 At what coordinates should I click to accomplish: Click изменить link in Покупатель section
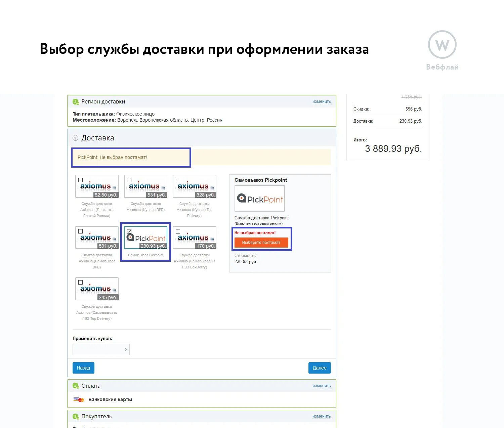click(x=322, y=416)
